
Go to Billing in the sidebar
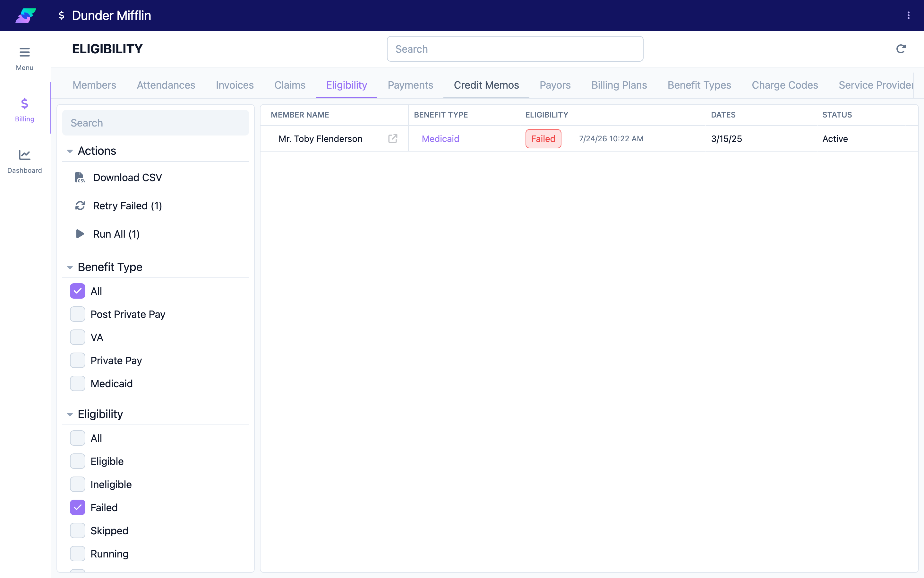pos(24,110)
